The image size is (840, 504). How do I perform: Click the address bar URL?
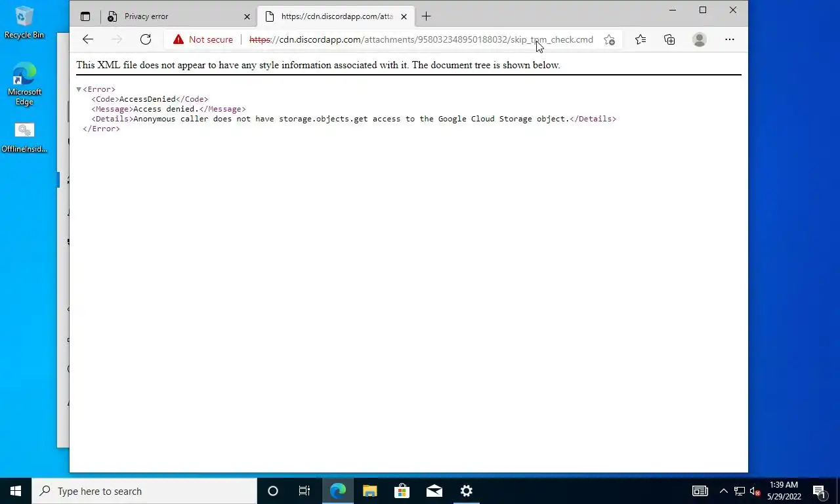click(421, 39)
